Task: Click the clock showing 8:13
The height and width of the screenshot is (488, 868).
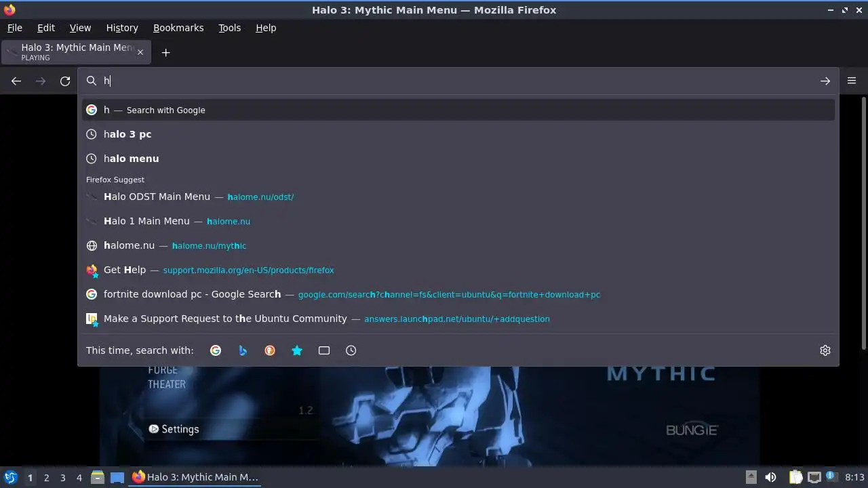Action: (x=854, y=477)
